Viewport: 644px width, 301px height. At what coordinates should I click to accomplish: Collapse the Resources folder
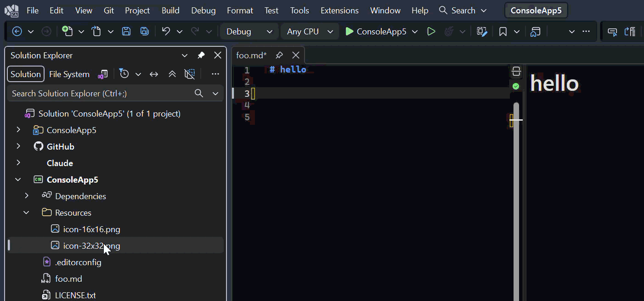tap(27, 212)
